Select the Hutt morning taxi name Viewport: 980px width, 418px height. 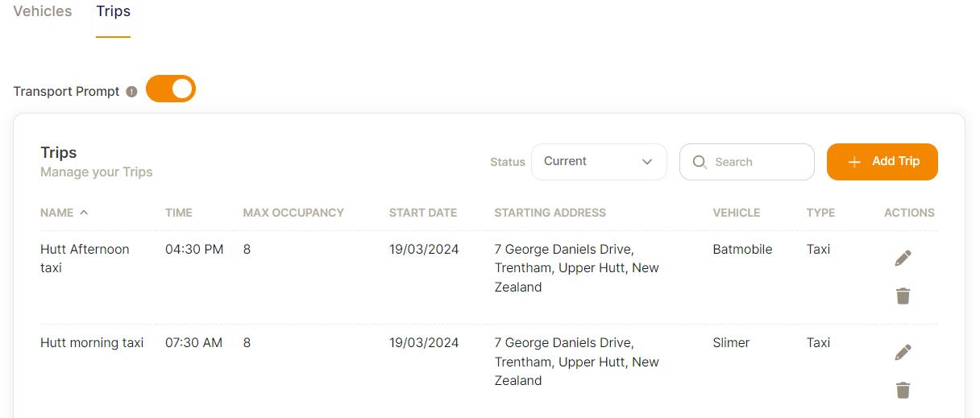pos(92,343)
